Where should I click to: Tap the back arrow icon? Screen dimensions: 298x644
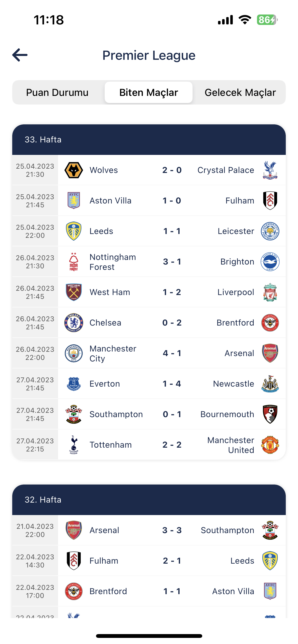point(20,55)
